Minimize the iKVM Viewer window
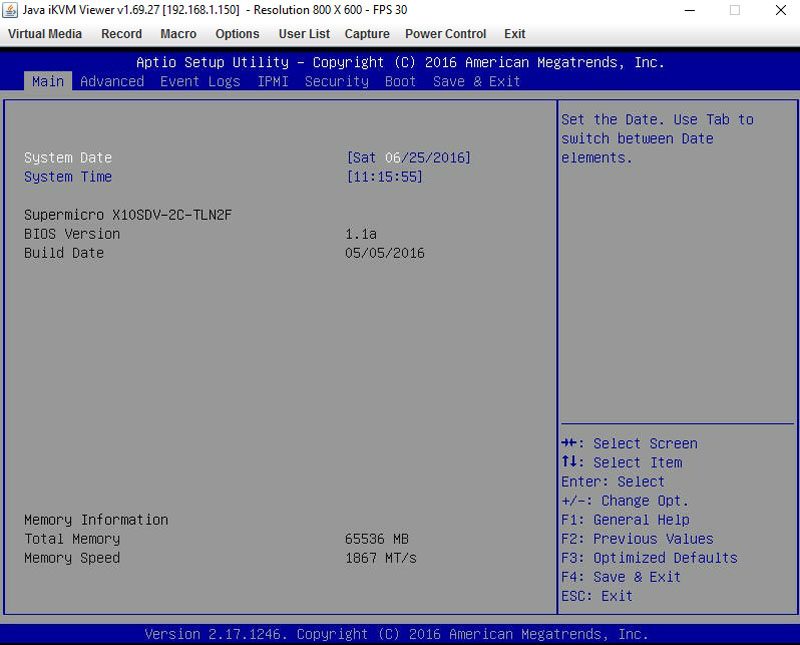Screen dimensions: 800x645 coord(690,10)
